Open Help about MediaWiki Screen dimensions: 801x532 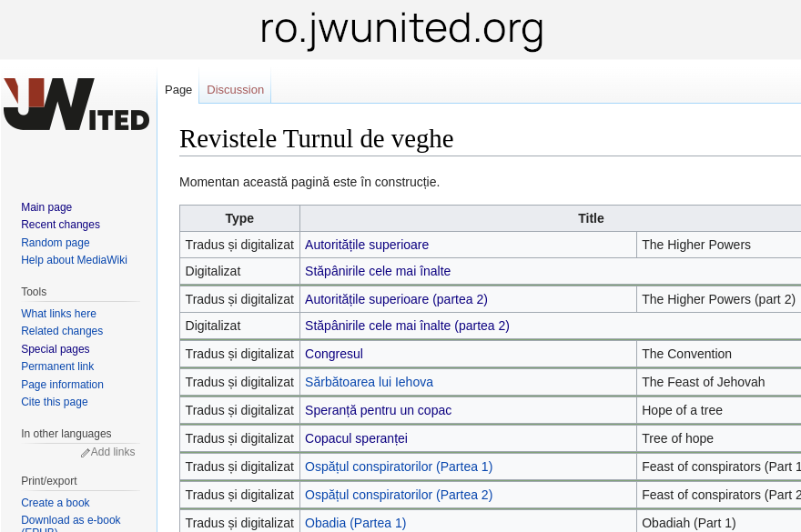pos(74,260)
